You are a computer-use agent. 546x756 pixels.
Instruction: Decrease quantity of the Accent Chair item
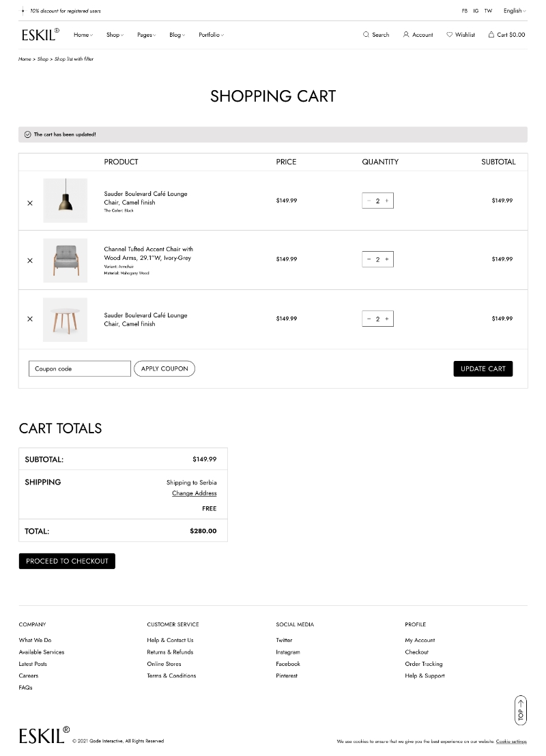pos(369,259)
